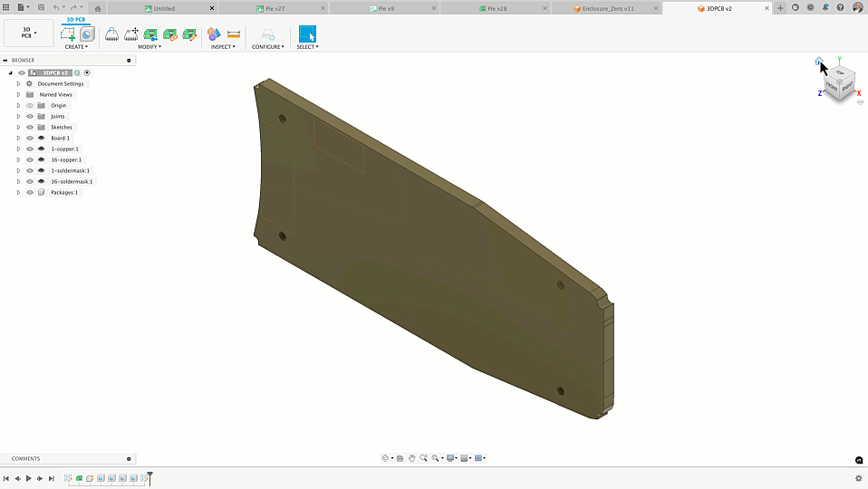This screenshot has width=868, height=489.
Task: Show the Origin folder
Action: (x=30, y=106)
